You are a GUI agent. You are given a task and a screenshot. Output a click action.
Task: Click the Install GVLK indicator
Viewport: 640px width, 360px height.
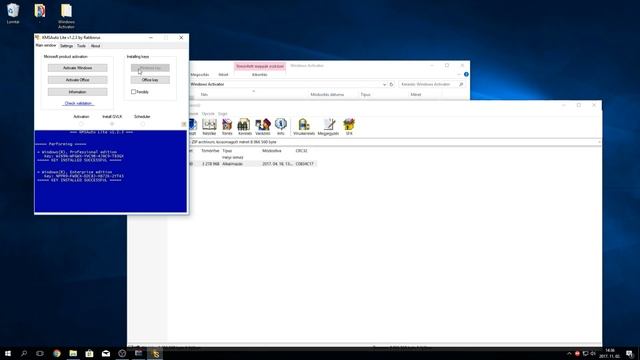[112, 123]
